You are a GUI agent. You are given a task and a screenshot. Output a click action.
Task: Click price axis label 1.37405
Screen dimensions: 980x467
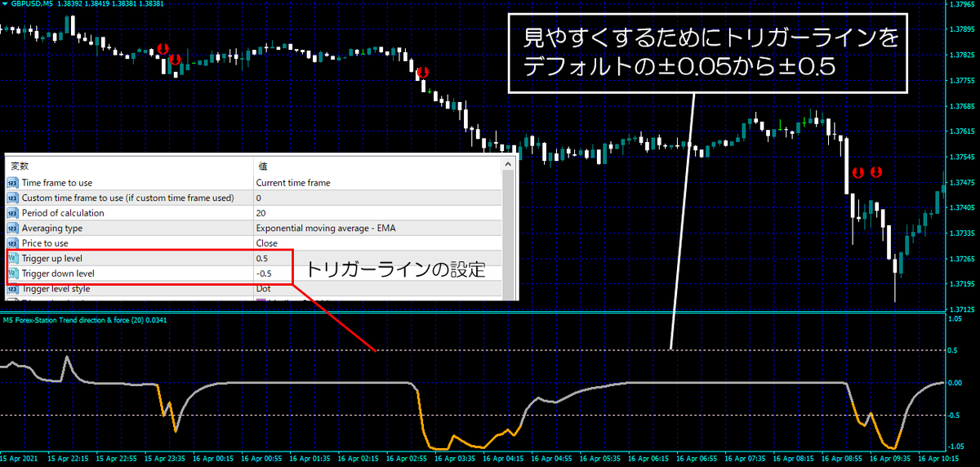[x=964, y=207]
